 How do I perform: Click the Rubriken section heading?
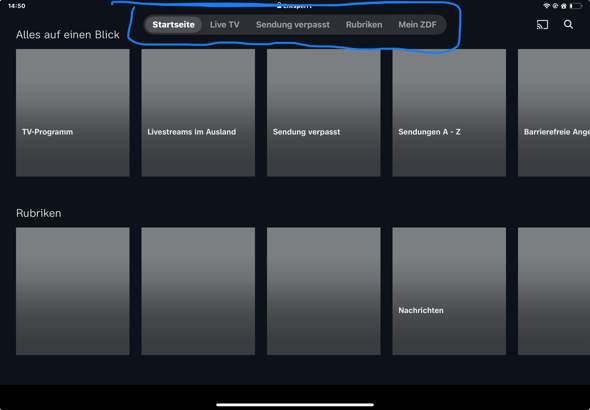[x=38, y=213]
